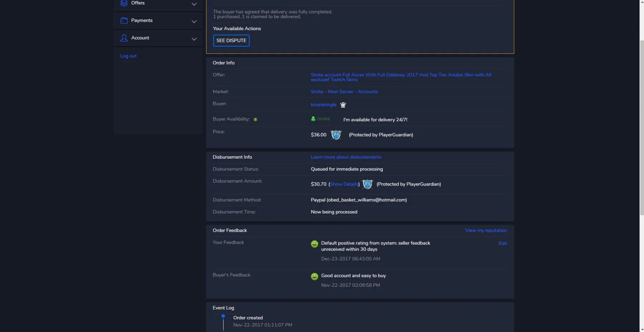Click the Nov-22-2017 01:11:07 PM timestamp
Image resolution: width=644 pixels, height=332 pixels.
[x=263, y=325]
